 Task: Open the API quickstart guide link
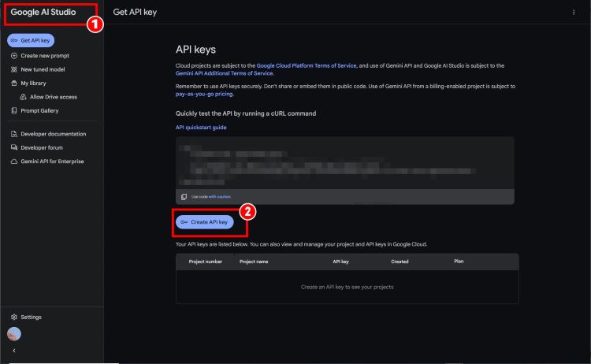201,128
